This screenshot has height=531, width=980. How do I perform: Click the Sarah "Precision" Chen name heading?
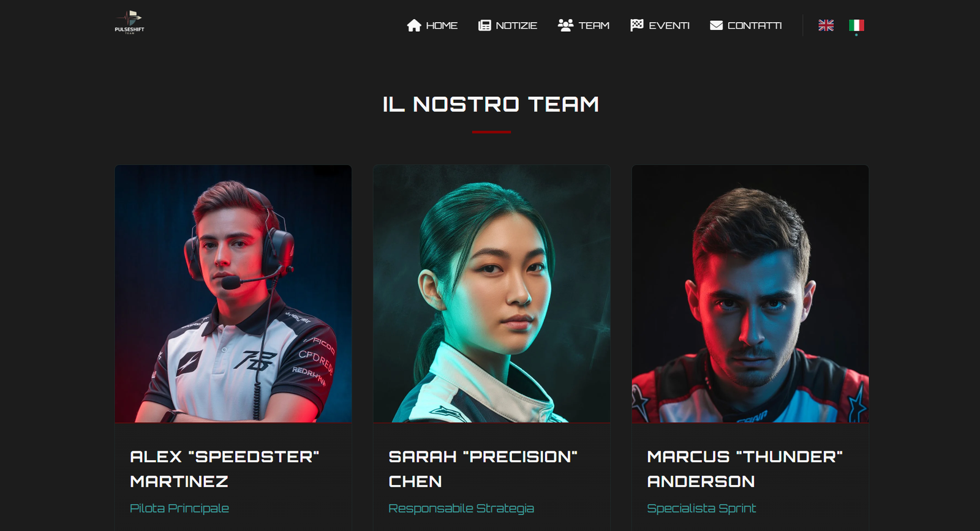tap(483, 469)
